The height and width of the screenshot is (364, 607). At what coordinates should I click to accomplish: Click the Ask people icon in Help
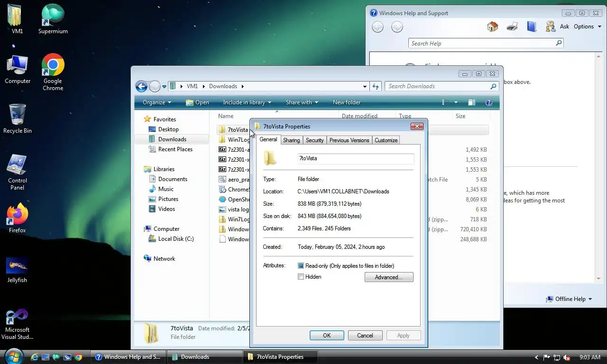[x=551, y=27]
